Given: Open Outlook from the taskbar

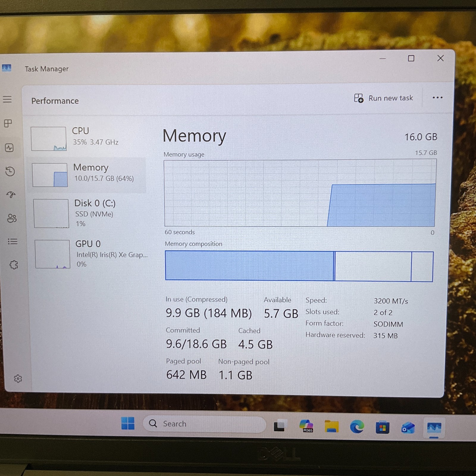Looking at the screenshot, I should coord(408,428).
